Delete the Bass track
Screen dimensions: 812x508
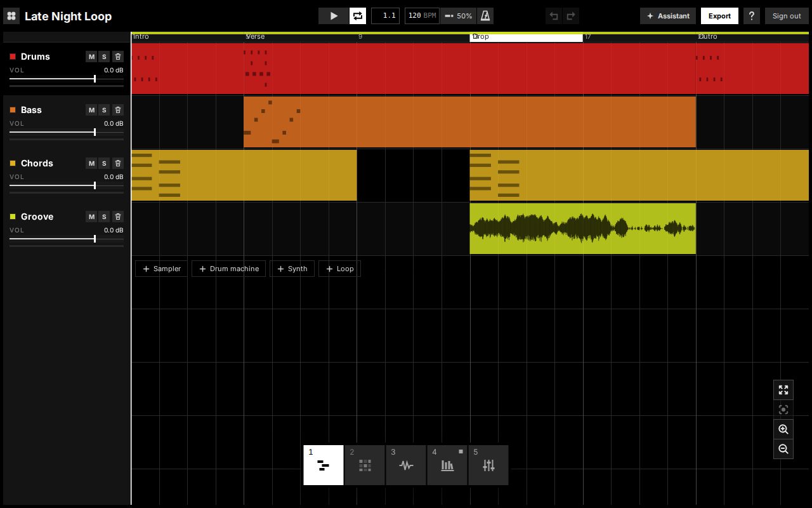click(x=117, y=110)
